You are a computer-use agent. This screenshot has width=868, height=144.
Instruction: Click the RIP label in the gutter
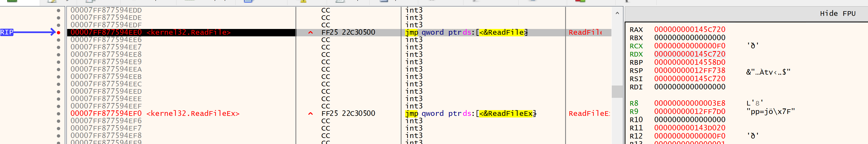pos(7,32)
